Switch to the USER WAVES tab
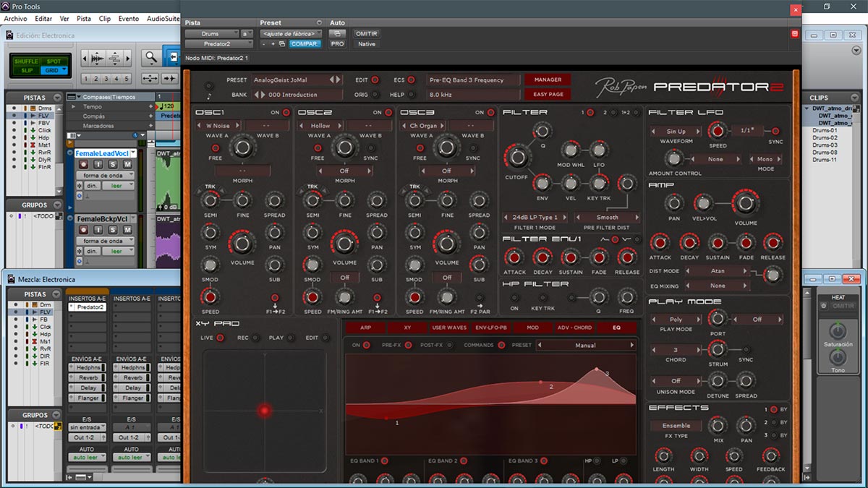Image resolution: width=868 pixels, height=488 pixels. pyautogui.click(x=449, y=328)
